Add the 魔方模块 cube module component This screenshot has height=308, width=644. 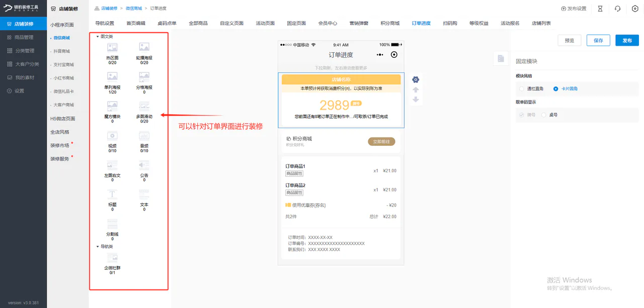click(x=112, y=111)
